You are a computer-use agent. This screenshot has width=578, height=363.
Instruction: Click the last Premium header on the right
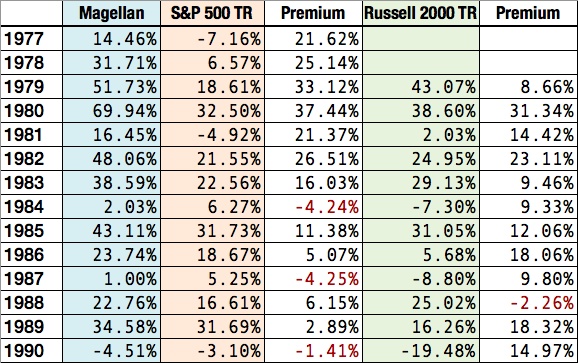click(x=528, y=13)
